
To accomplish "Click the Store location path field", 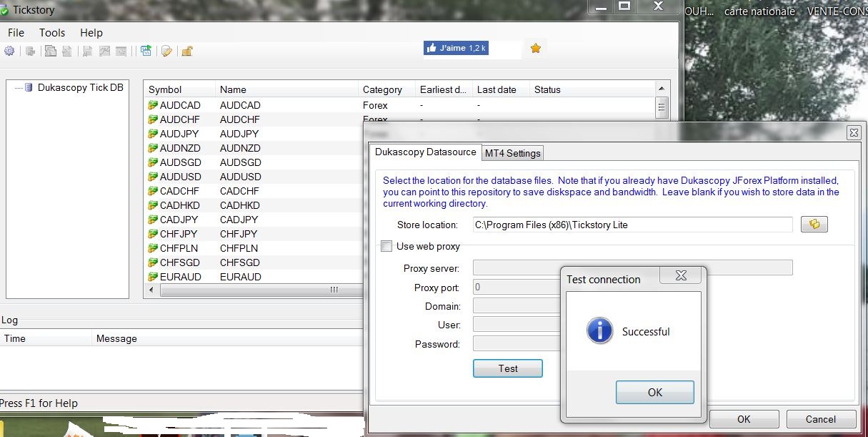I will [x=632, y=225].
